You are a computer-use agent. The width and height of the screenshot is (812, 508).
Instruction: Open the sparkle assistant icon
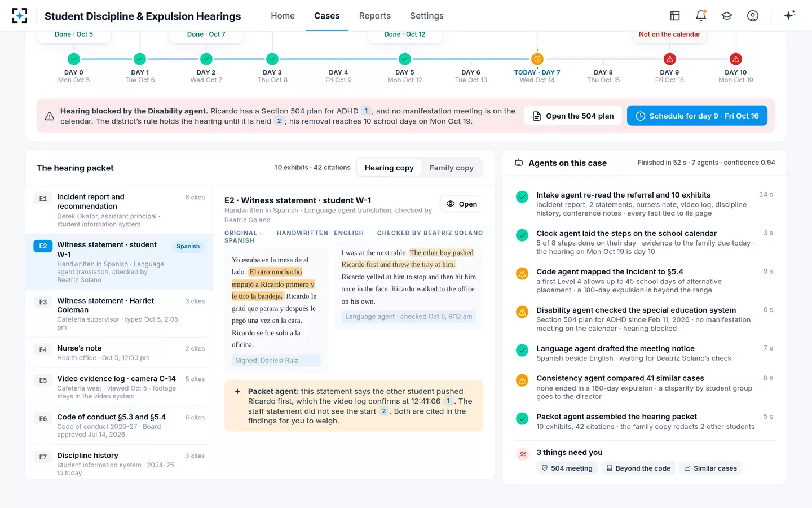pos(789,15)
